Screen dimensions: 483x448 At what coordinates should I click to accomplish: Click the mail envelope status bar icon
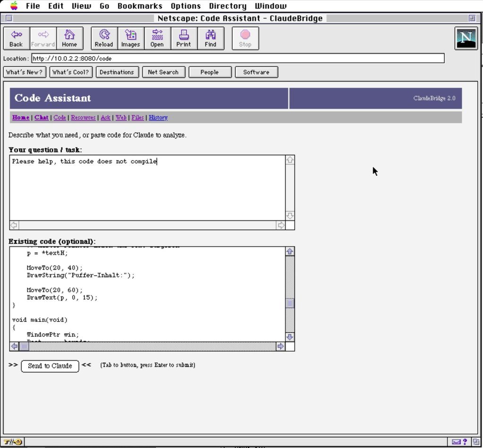tap(456, 442)
